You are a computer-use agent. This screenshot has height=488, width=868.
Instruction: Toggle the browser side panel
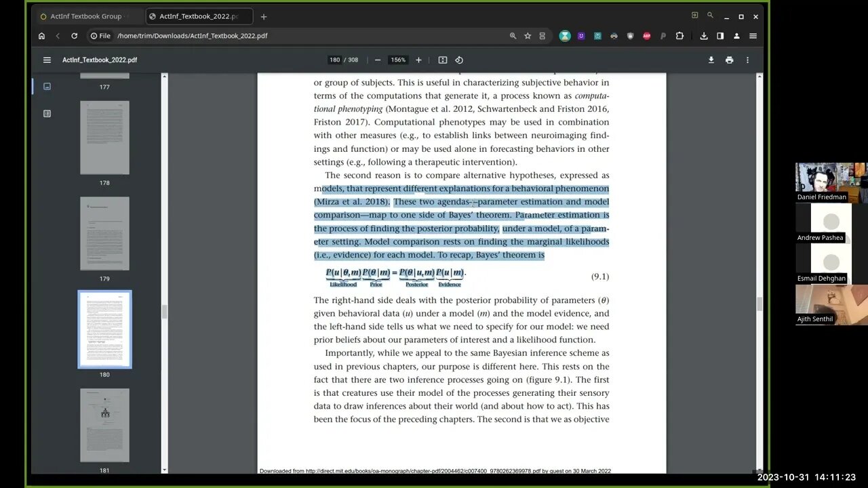(720, 36)
